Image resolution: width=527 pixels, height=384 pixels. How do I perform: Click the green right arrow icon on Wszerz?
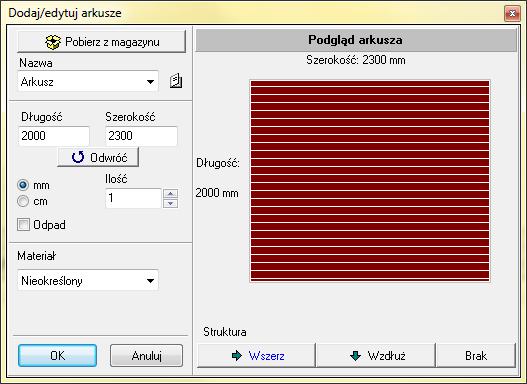(237, 355)
